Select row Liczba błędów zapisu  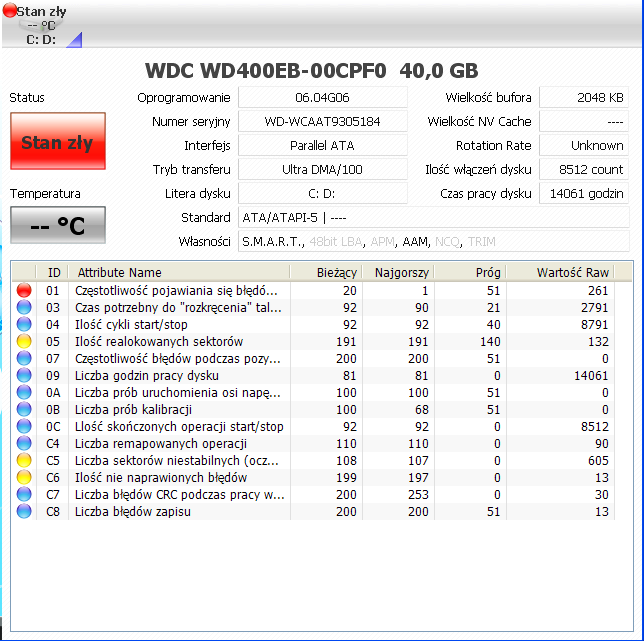tap(313, 512)
